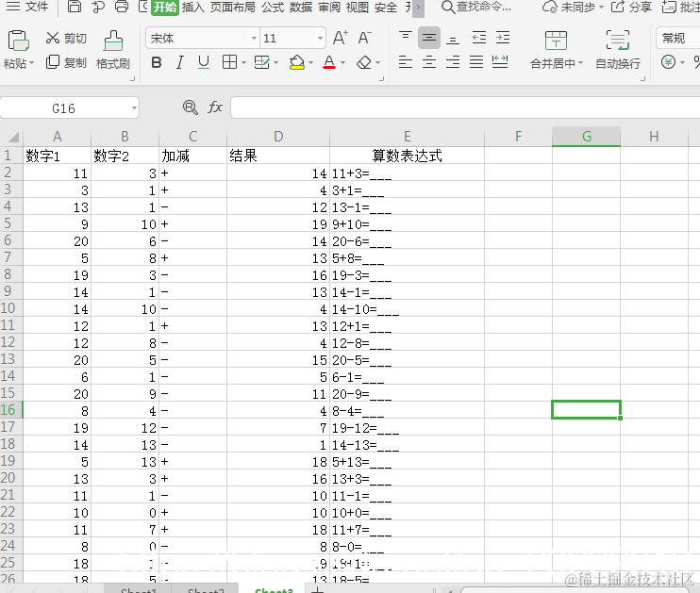This screenshot has height=593, width=700.
Task: Click the Cut (剪切) scissors icon
Action: pos(52,38)
